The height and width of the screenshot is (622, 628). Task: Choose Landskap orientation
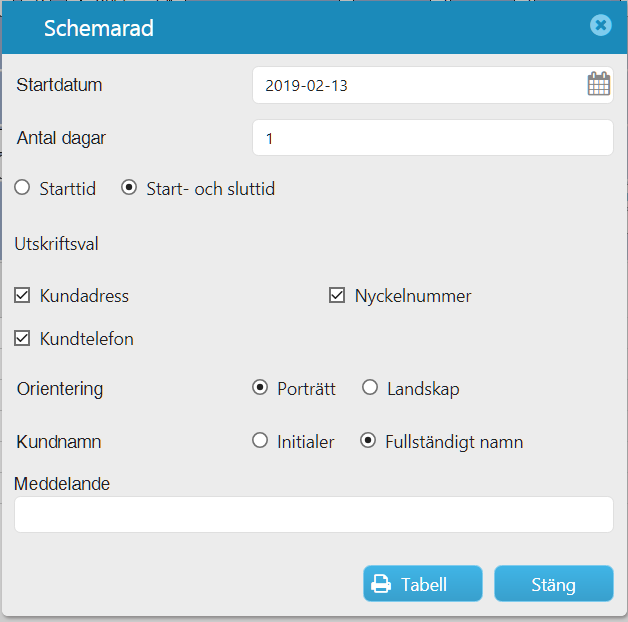(370, 387)
